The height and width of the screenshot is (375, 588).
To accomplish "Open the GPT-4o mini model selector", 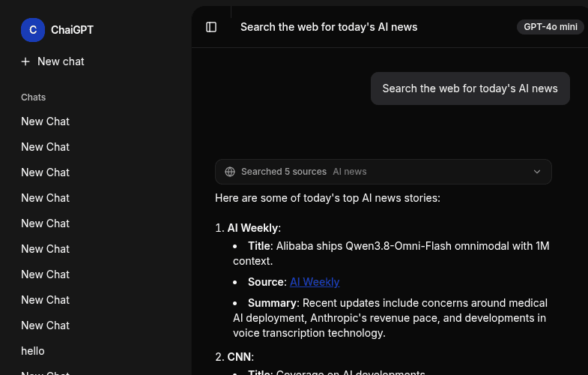I will tap(550, 27).
